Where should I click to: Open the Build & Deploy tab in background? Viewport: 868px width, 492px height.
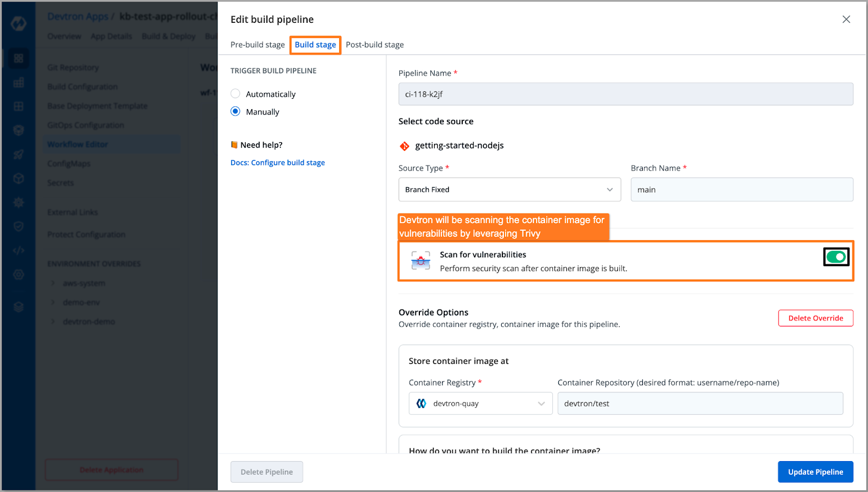[x=169, y=36]
